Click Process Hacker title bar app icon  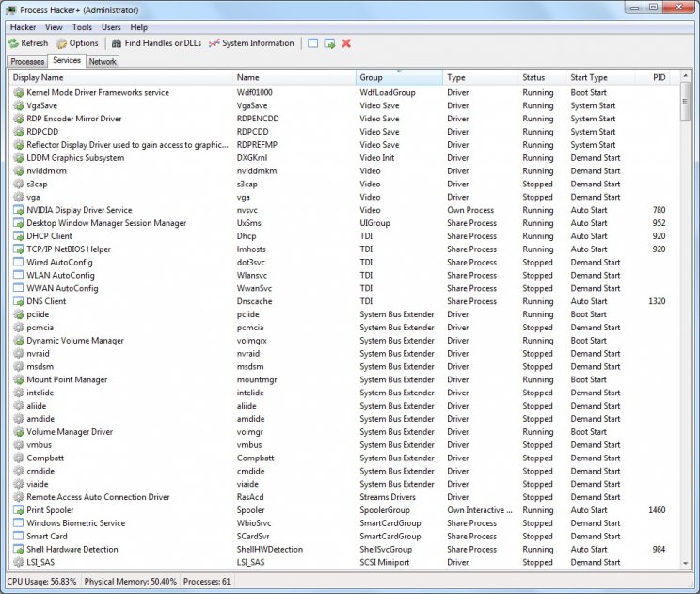click(x=11, y=9)
